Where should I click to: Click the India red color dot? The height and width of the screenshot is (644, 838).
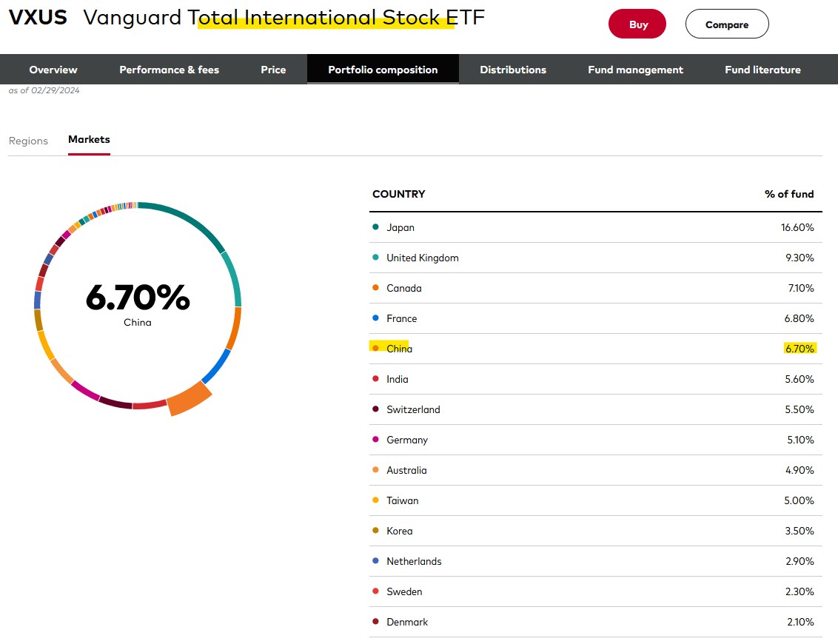point(375,379)
